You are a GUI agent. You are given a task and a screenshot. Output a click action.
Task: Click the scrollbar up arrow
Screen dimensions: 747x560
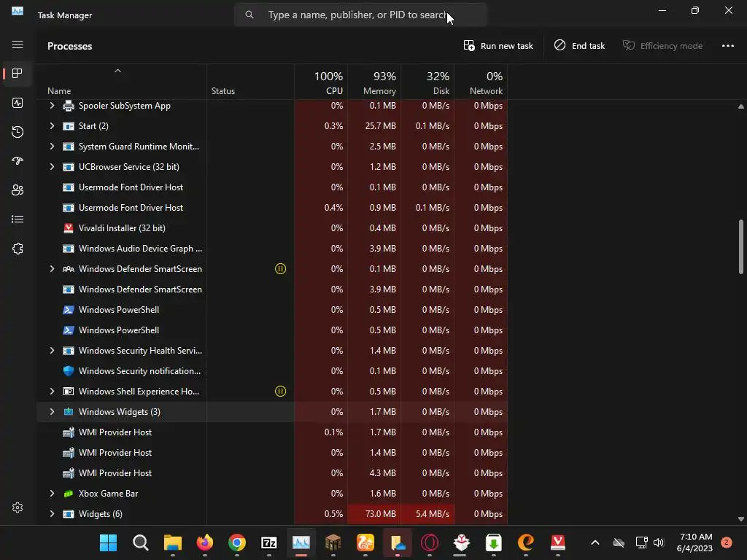pyautogui.click(x=741, y=106)
